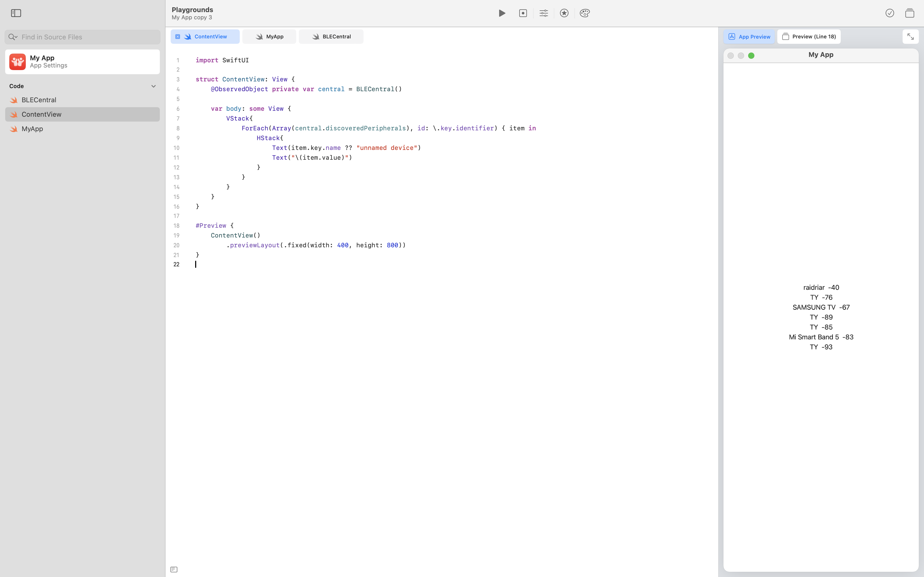The image size is (924, 577).
Task: Toggle the preview panel icon at top right
Action: [x=910, y=13]
